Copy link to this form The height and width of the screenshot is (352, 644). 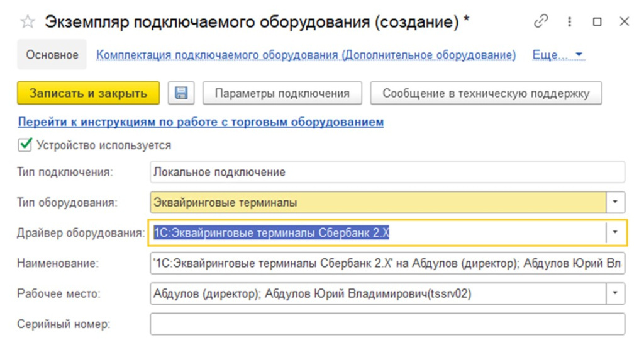click(x=541, y=21)
